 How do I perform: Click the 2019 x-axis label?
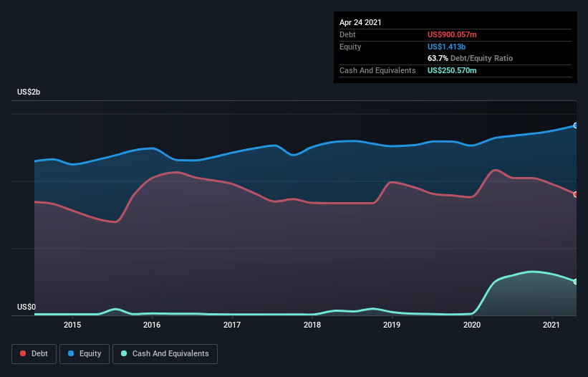pyautogui.click(x=392, y=325)
